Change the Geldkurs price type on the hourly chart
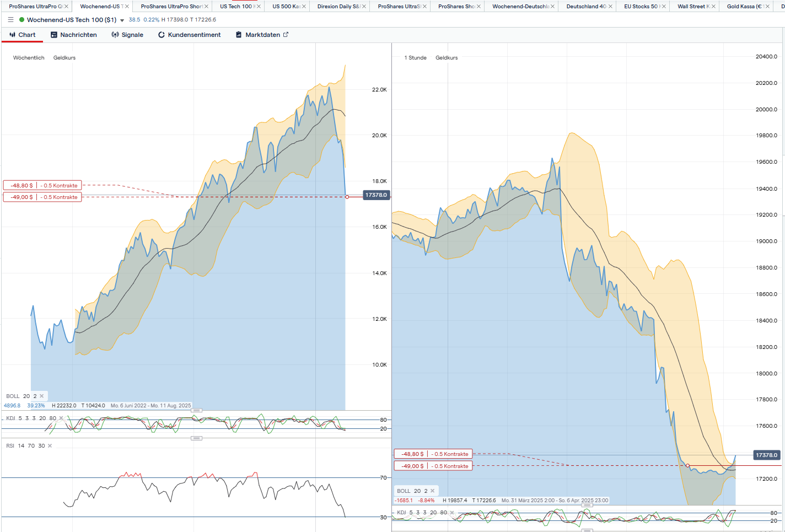 [447, 58]
